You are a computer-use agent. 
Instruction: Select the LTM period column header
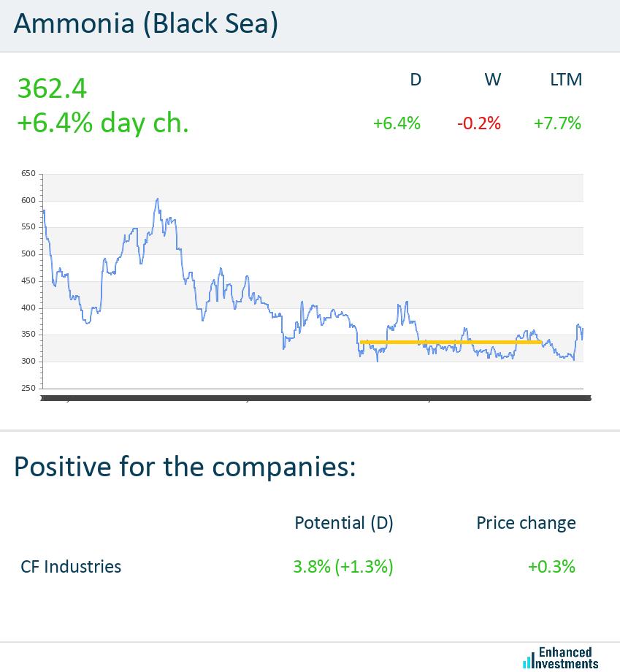pyautogui.click(x=566, y=80)
